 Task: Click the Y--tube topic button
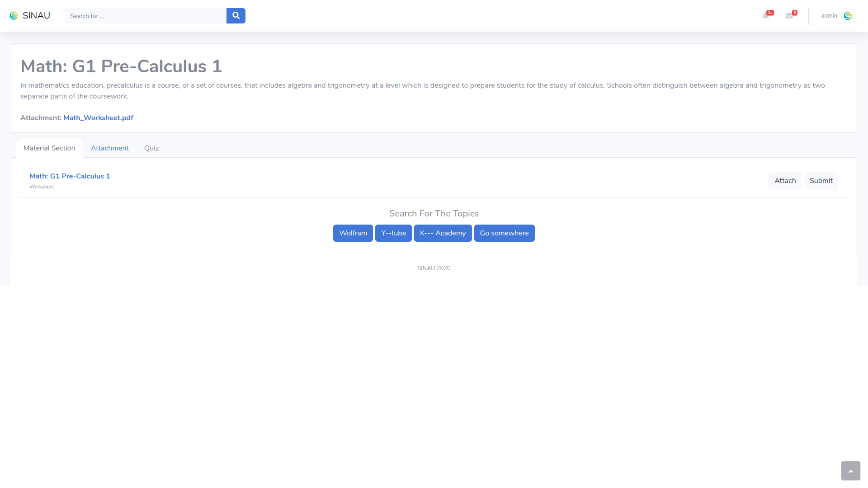[393, 233]
